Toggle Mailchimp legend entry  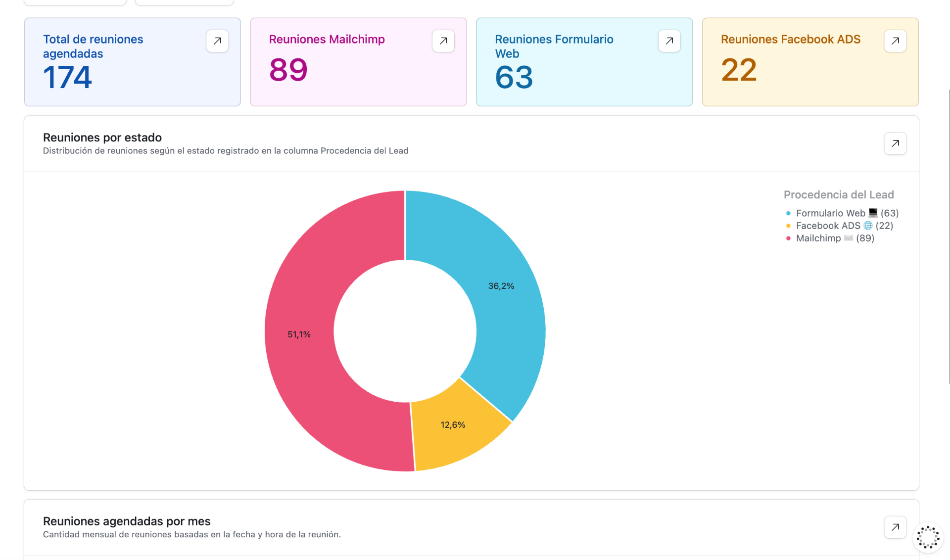point(830,238)
